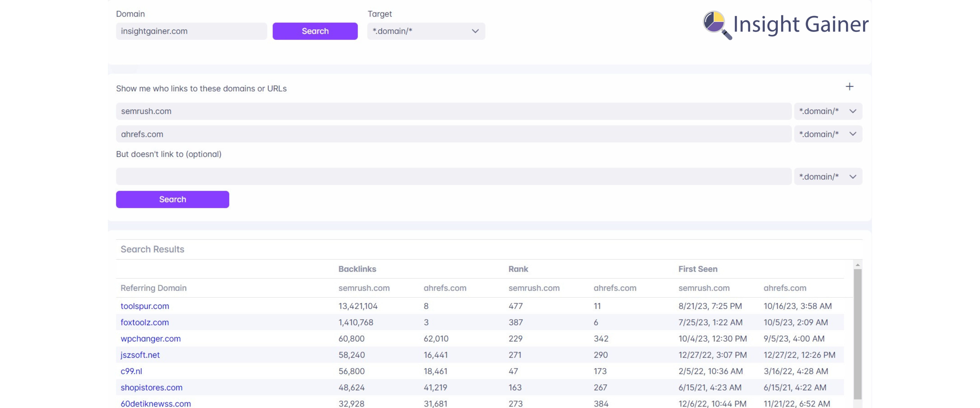Open foxtoolz.com referring domain link
980x408 pixels.
[145, 322]
